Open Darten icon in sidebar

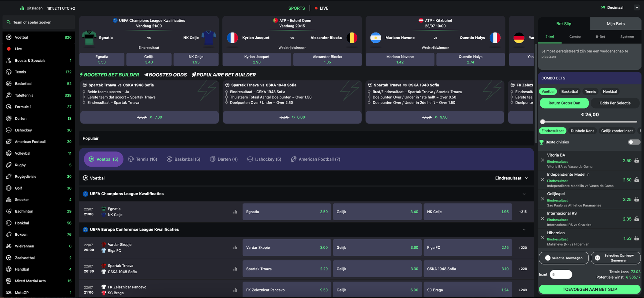coord(9,118)
